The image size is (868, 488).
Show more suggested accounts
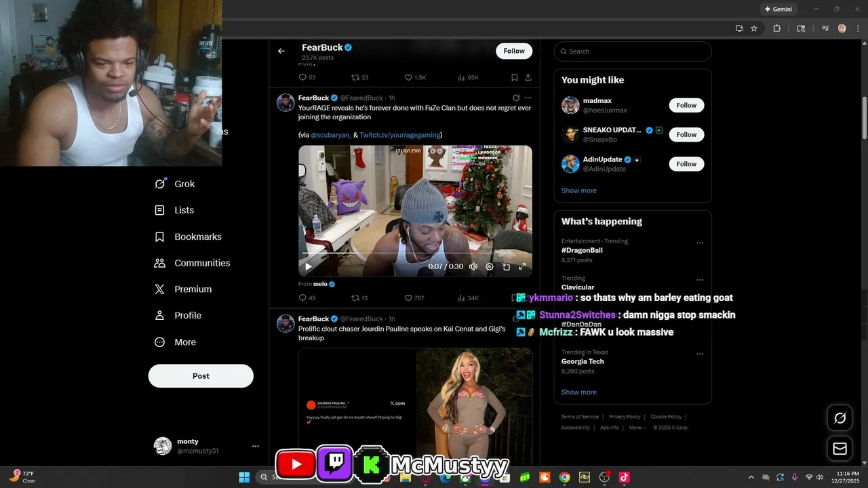tap(579, 190)
